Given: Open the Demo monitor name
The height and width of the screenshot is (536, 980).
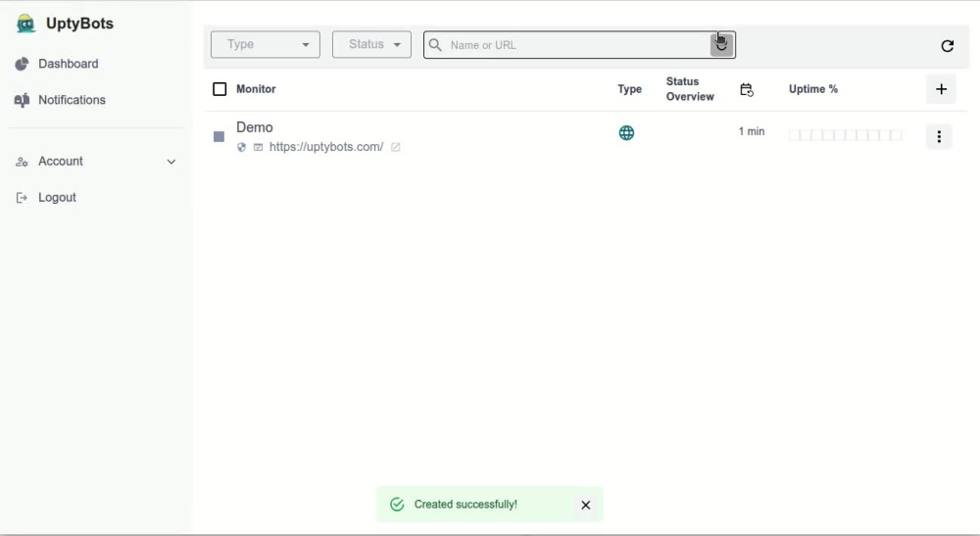Looking at the screenshot, I should click(x=255, y=127).
